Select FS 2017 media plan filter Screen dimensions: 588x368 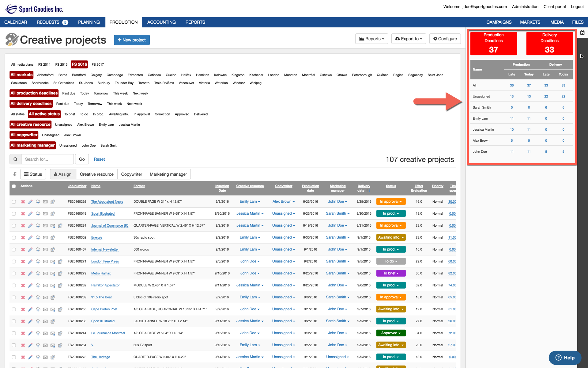click(x=98, y=64)
